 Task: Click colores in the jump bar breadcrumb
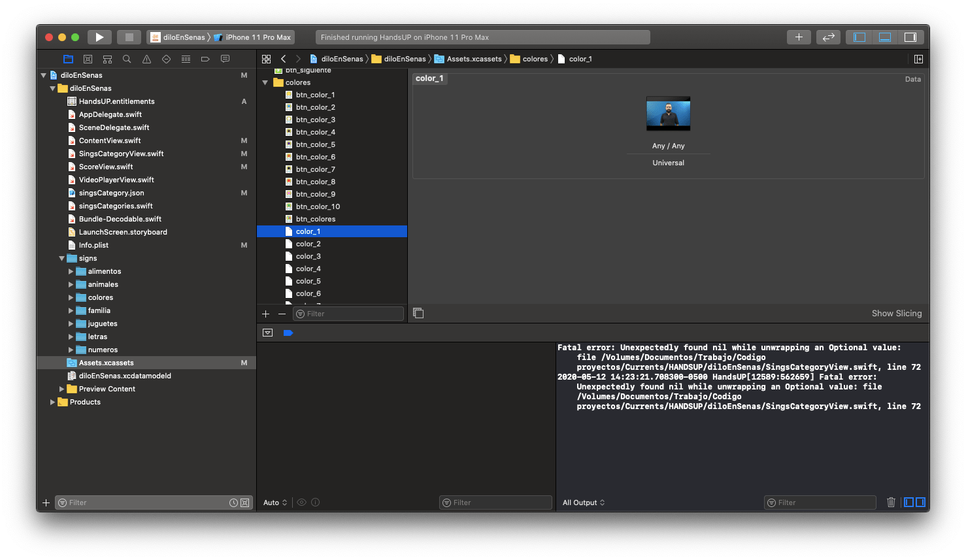click(534, 59)
